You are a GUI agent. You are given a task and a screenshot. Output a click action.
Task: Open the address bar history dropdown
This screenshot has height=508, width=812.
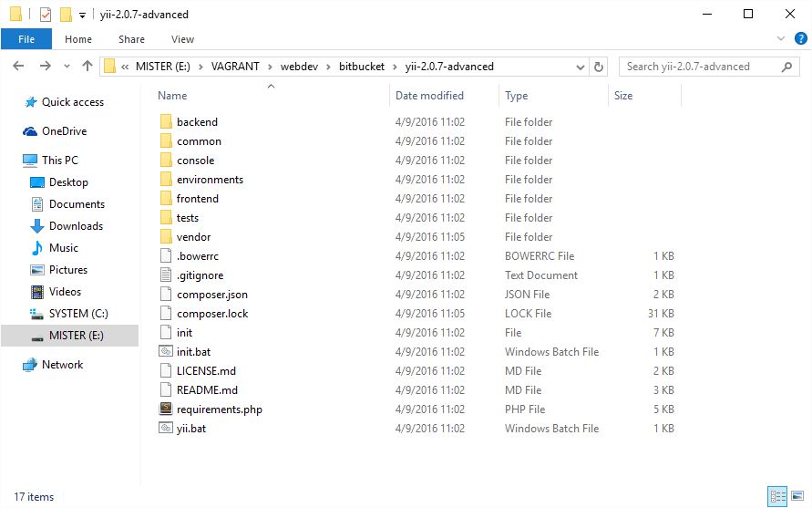(x=581, y=67)
